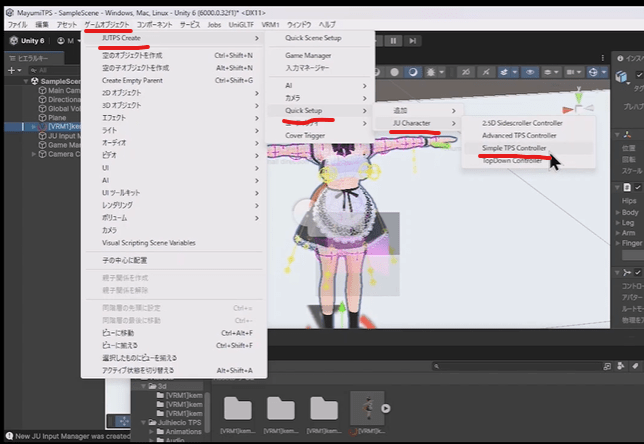Open Quick Setup submenu item
Viewport: 644px width, 444px height.
318,110
